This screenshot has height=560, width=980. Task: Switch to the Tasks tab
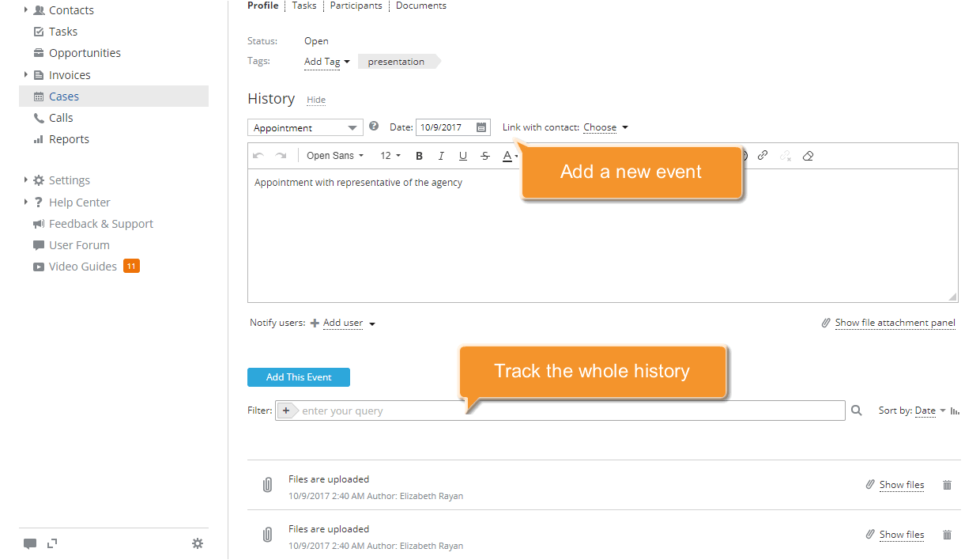303,6
